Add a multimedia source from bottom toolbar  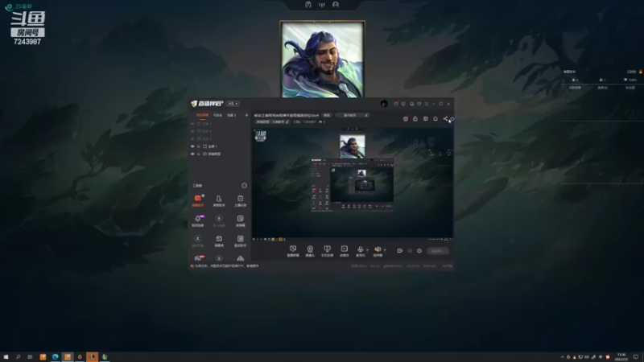[345, 251]
